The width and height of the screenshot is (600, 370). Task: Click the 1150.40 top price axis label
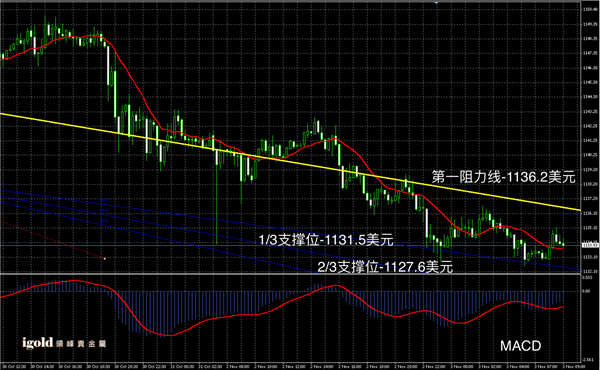(x=590, y=9)
